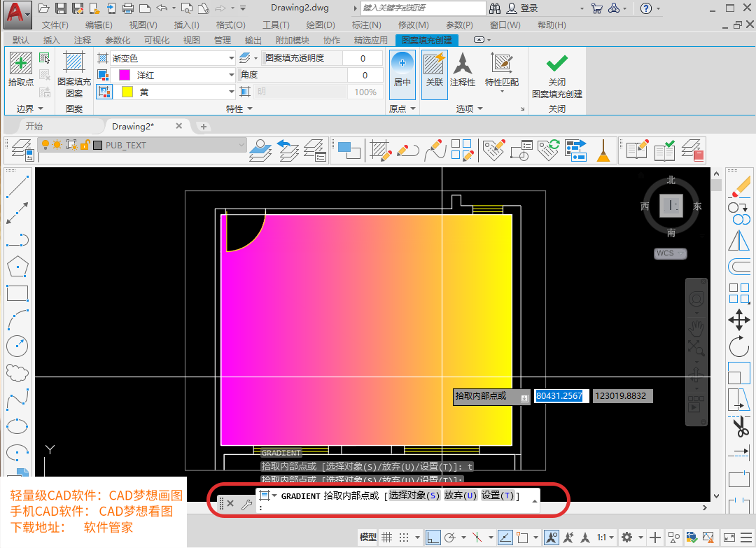
Task: Choose 设置(T) in command line
Action: 498,495
